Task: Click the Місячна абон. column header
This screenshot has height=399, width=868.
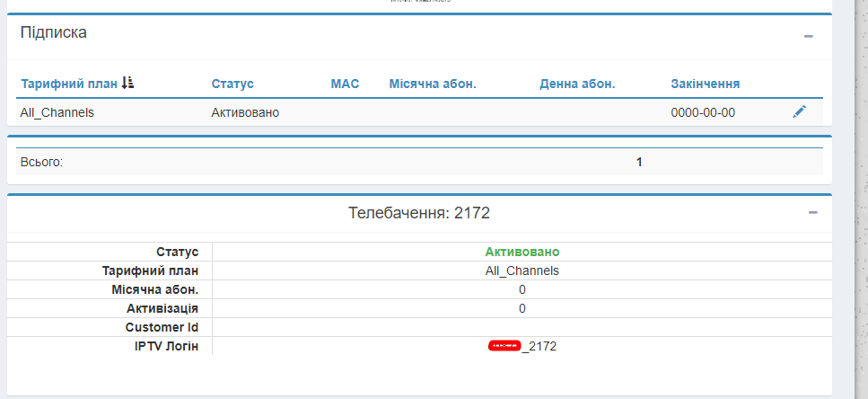Action: [432, 84]
